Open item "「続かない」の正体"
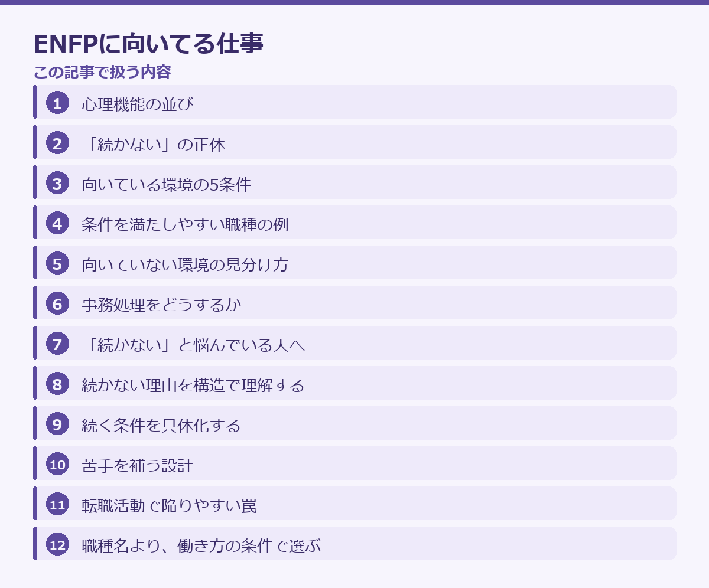 (x=354, y=142)
